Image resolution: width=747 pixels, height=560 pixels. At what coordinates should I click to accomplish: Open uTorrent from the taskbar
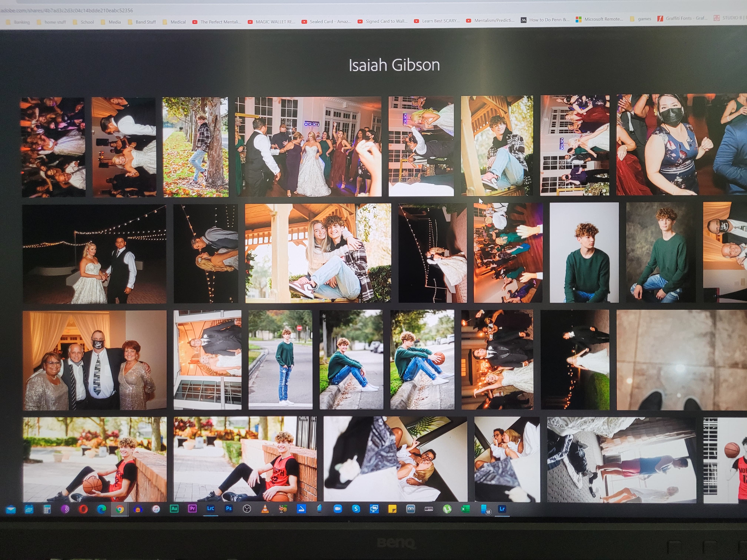click(x=447, y=509)
